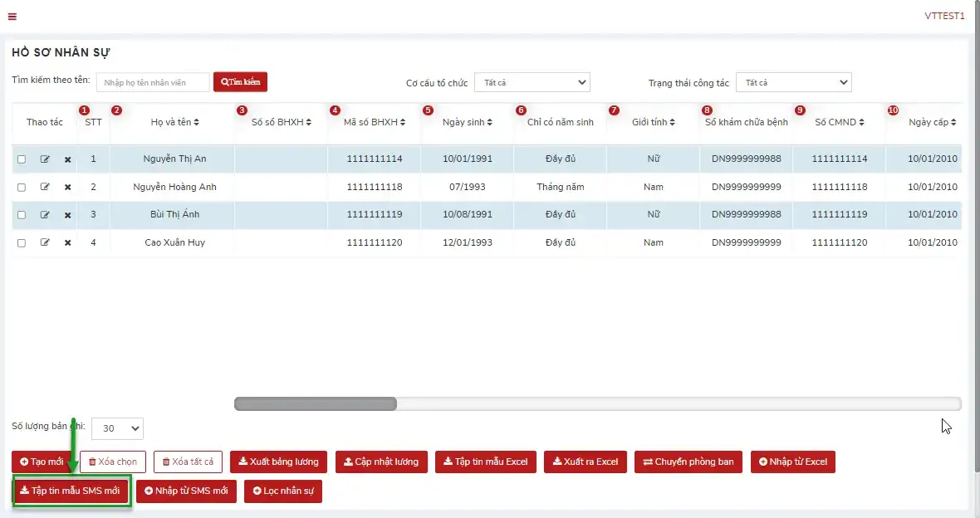Image resolution: width=980 pixels, height=518 pixels.
Task: Tick the checkbox for Nguyễn Thị An
Action: [22, 159]
